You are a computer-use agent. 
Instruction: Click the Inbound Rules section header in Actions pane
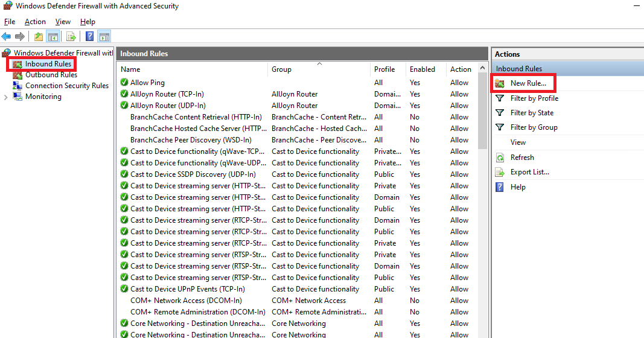click(567, 69)
